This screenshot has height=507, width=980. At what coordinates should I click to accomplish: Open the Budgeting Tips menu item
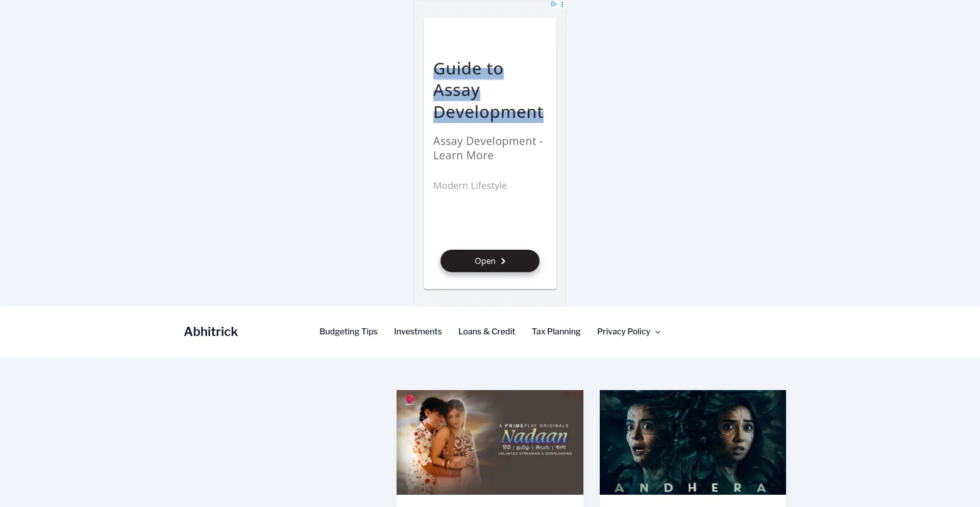[x=348, y=331]
